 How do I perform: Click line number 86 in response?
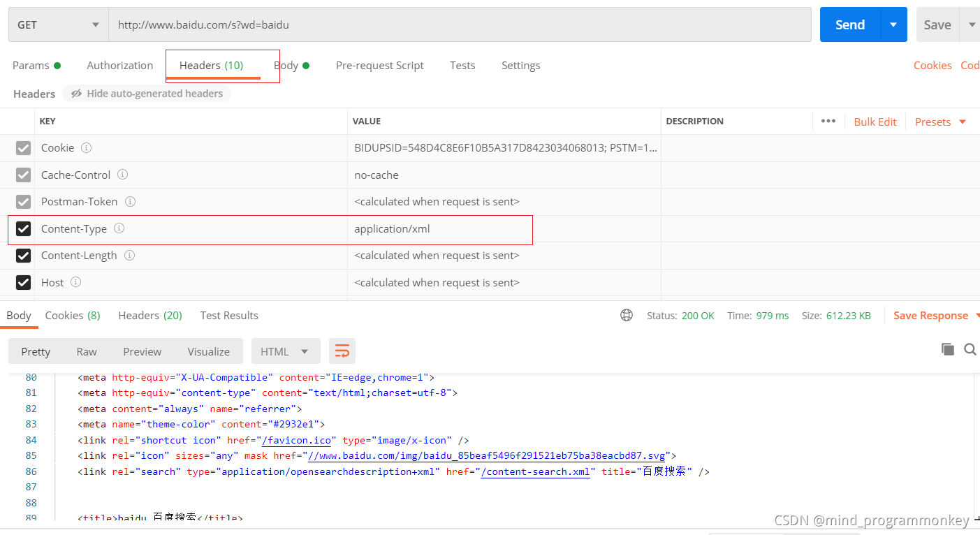(x=31, y=471)
